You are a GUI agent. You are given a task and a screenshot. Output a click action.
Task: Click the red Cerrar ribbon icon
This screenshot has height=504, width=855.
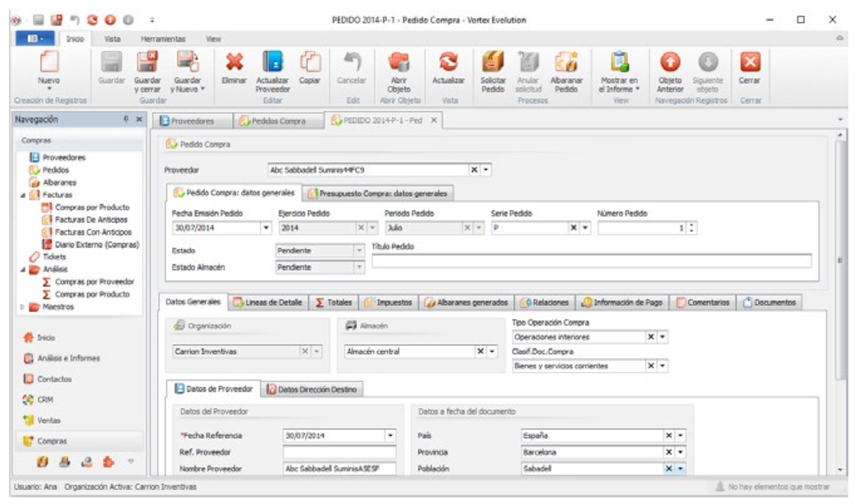click(x=750, y=61)
